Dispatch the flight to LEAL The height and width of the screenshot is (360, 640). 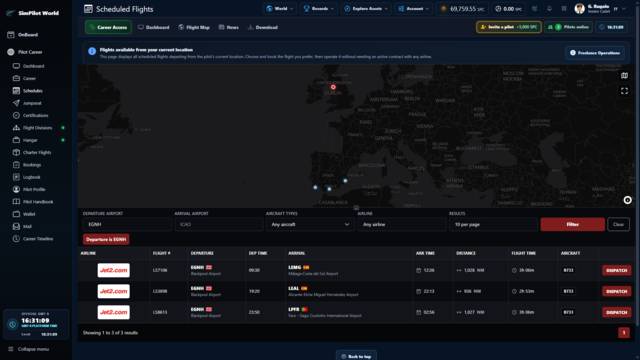616,291
